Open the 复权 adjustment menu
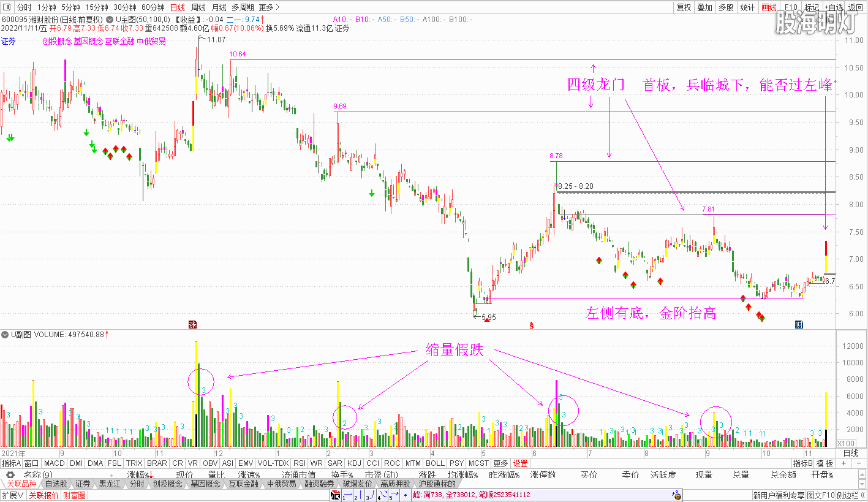 pyautogui.click(x=684, y=7)
